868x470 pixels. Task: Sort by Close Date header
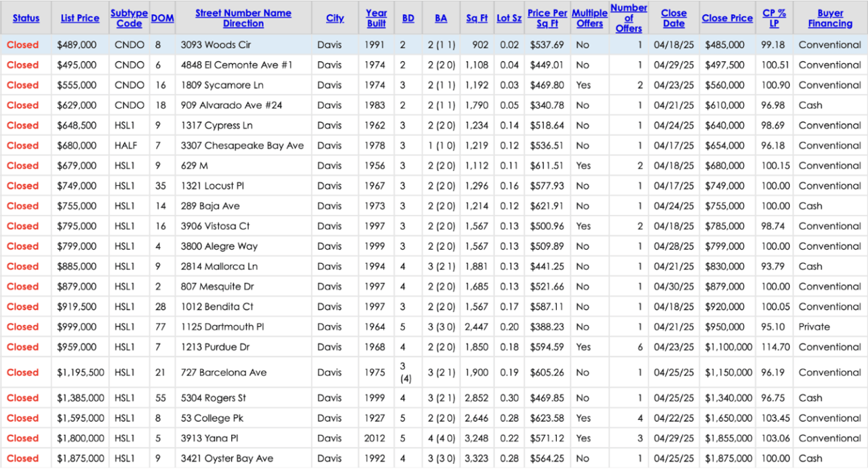tap(673, 18)
